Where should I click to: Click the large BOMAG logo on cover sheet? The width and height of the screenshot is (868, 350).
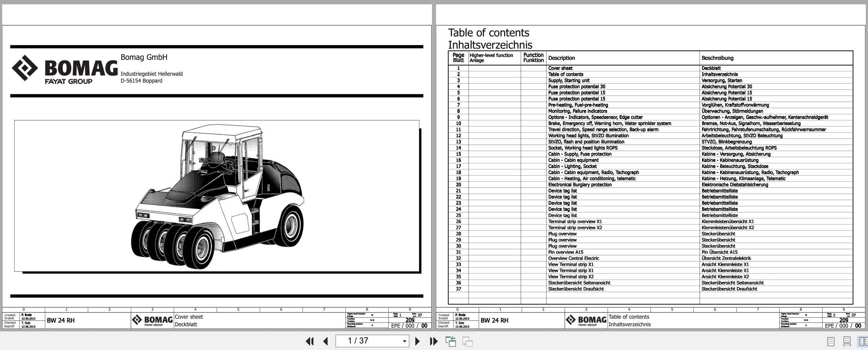coord(65,70)
